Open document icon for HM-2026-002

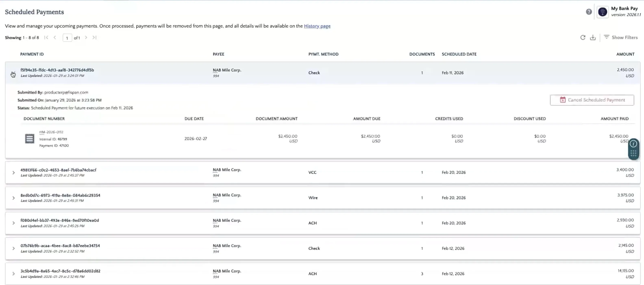click(x=29, y=138)
